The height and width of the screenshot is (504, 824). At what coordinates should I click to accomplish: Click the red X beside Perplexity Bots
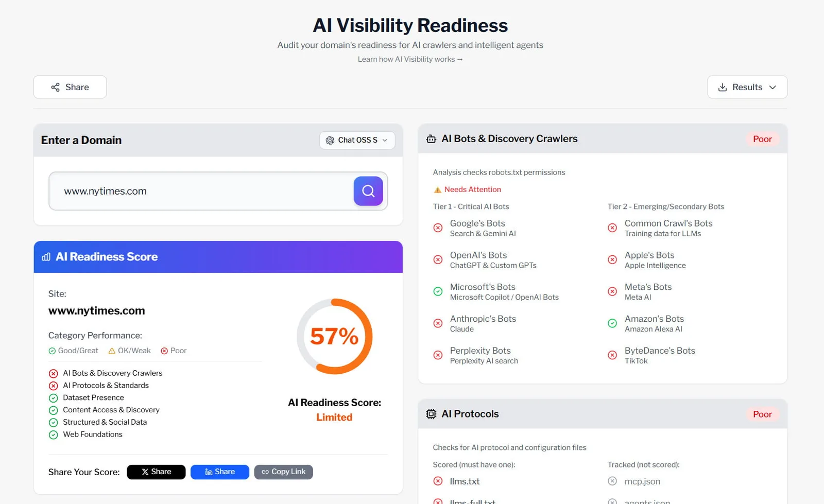pos(438,355)
